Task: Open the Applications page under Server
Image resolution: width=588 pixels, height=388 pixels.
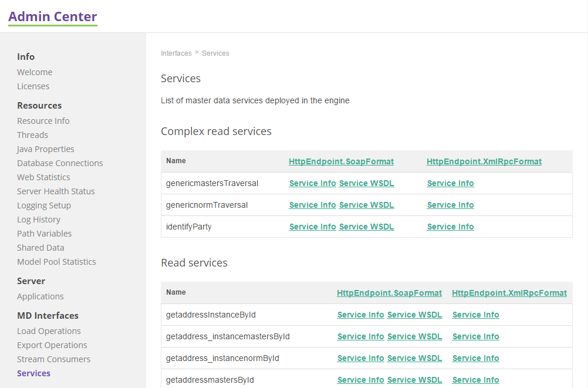Action: (40, 296)
